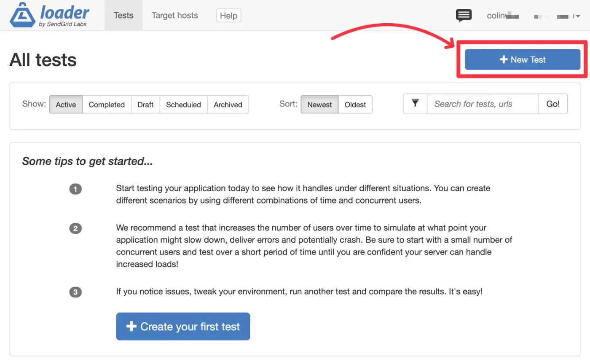Image resolution: width=590 pixels, height=364 pixels.
Task: Expand the user account dropdown arrow
Action: (x=578, y=16)
